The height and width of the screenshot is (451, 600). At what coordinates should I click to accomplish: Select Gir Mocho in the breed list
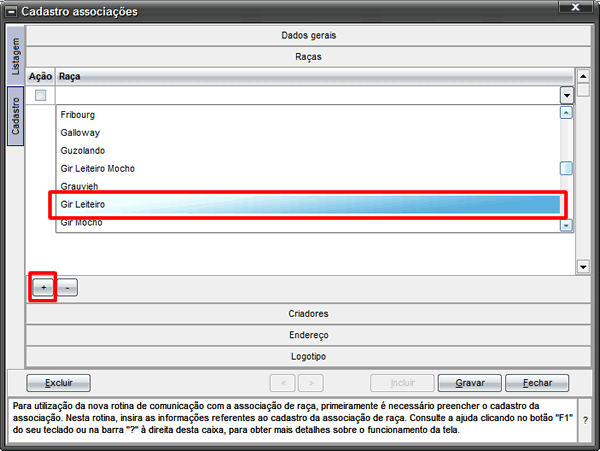[308, 222]
